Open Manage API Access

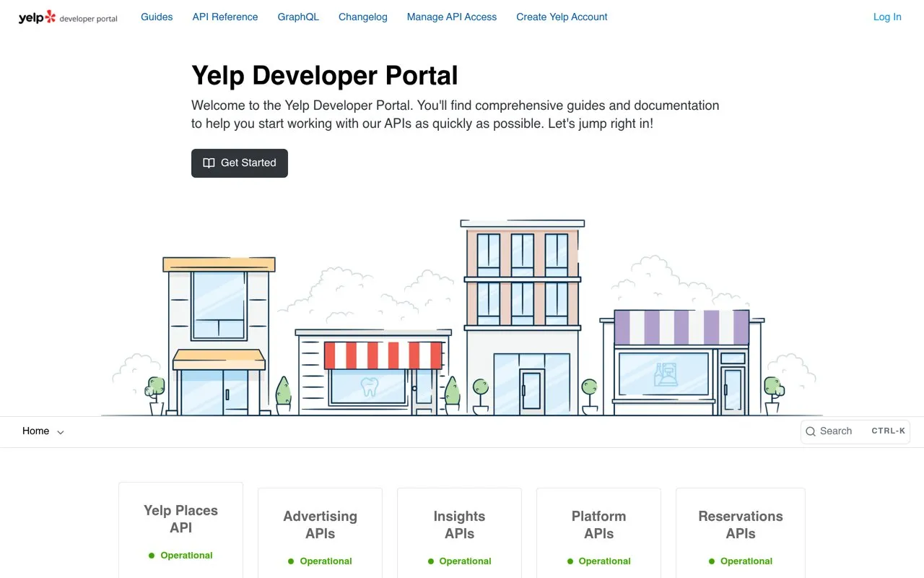click(x=452, y=17)
